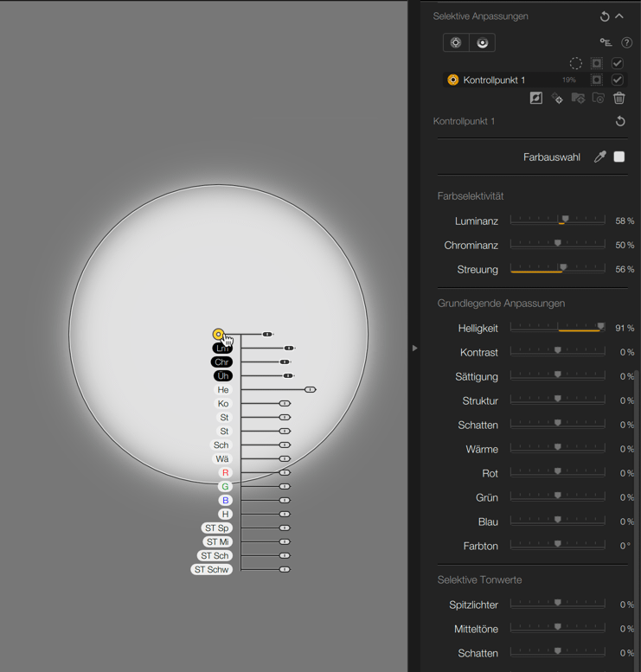
Task: Click the yellow control point on canvas
Action: point(218,335)
